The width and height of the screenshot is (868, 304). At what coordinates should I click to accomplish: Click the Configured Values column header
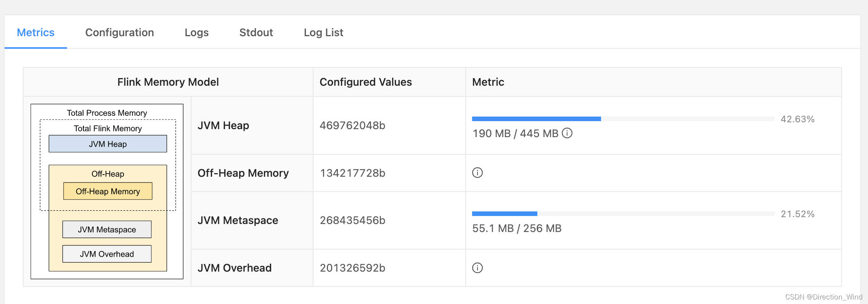click(366, 82)
